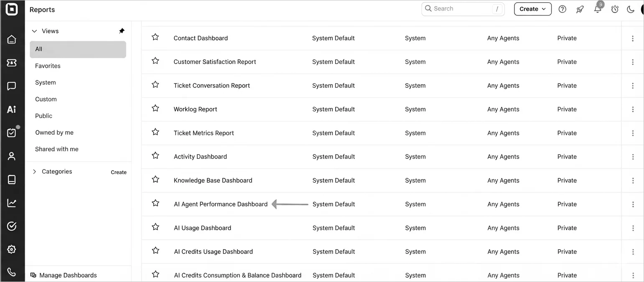
Task: Open more options for Knowledge Base Dashboard
Action: click(633, 181)
